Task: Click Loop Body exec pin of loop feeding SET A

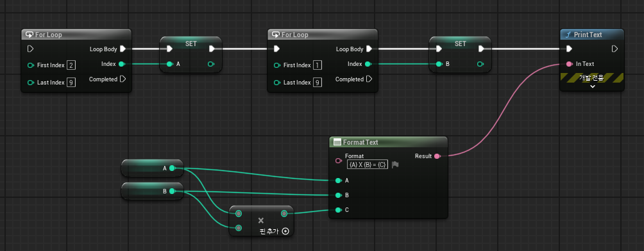Action: 123,49
